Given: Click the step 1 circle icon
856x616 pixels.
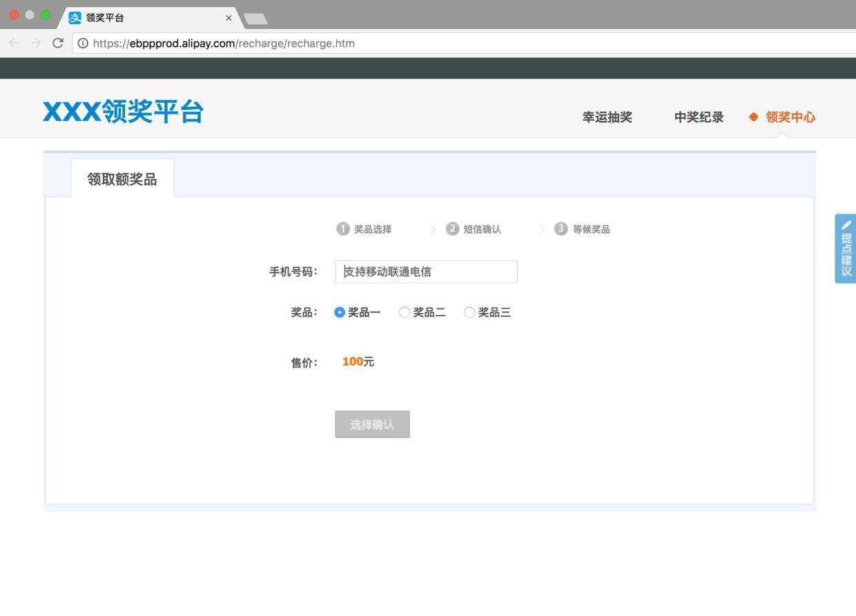Looking at the screenshot, I should 342,229.
